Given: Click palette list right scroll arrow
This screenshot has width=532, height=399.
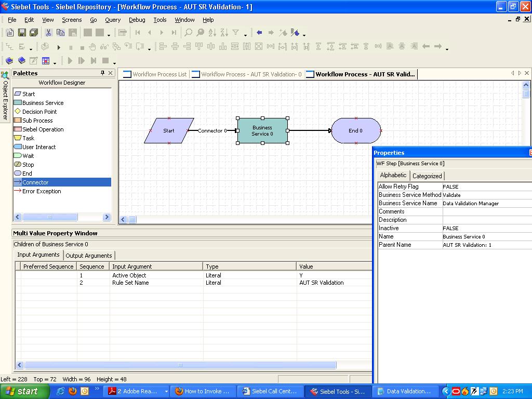Looking at the screenshot, I should point(107,217).
